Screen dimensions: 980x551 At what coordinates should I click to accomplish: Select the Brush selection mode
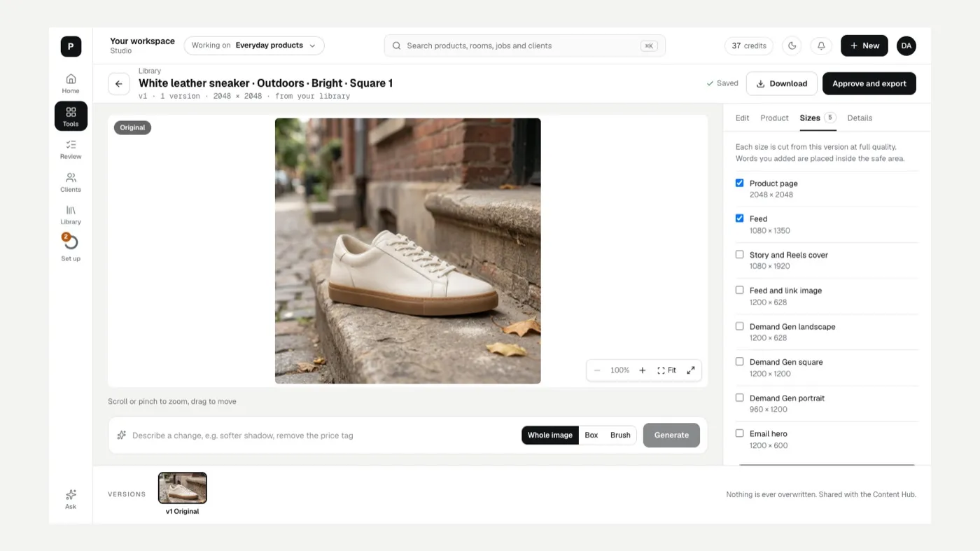620,435
